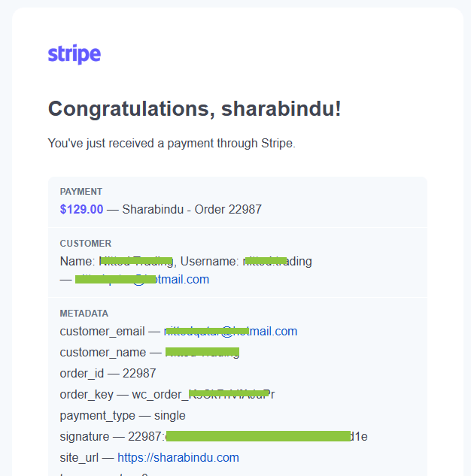The height and width of the screenshot is (476, 471).
Task: Click the Username value in customer section
Action: (277, 262)
